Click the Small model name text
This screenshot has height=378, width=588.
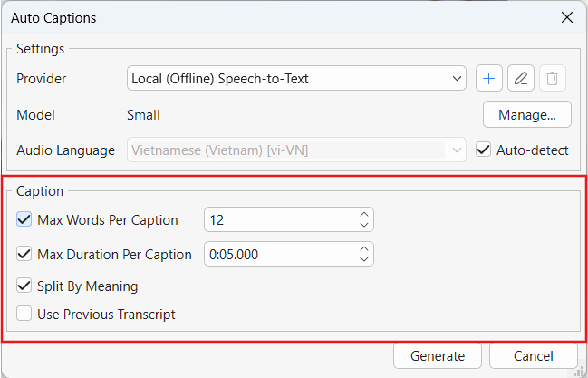point(143,115)
